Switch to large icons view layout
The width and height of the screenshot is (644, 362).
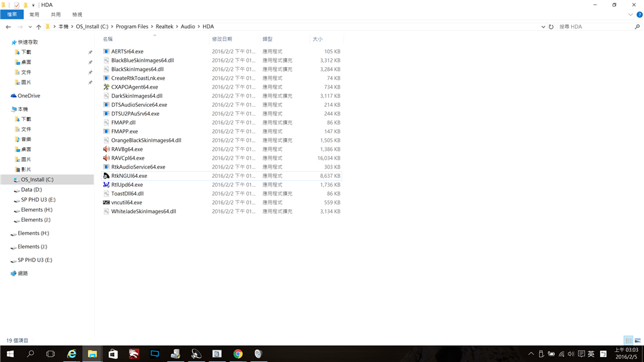638,340
